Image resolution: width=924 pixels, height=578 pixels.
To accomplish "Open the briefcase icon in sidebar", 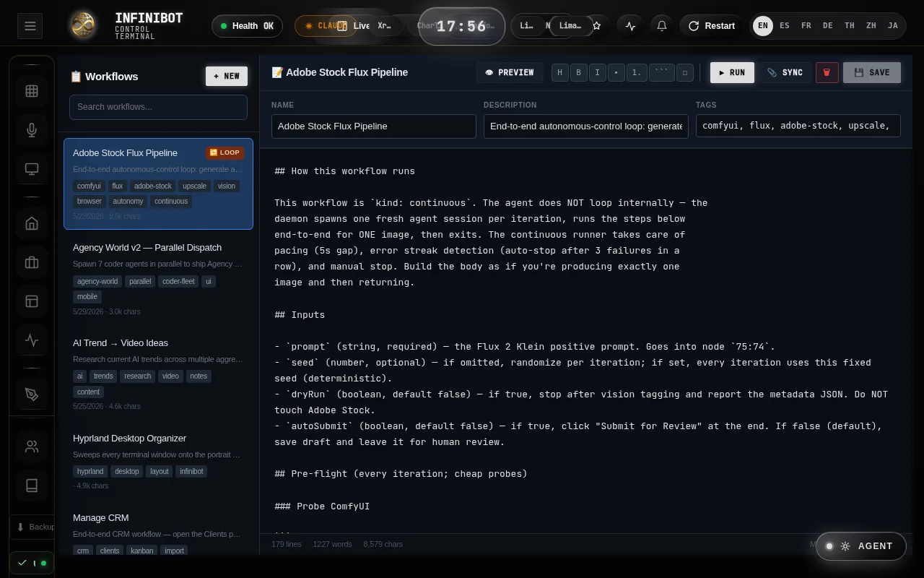I will point(32,262).
